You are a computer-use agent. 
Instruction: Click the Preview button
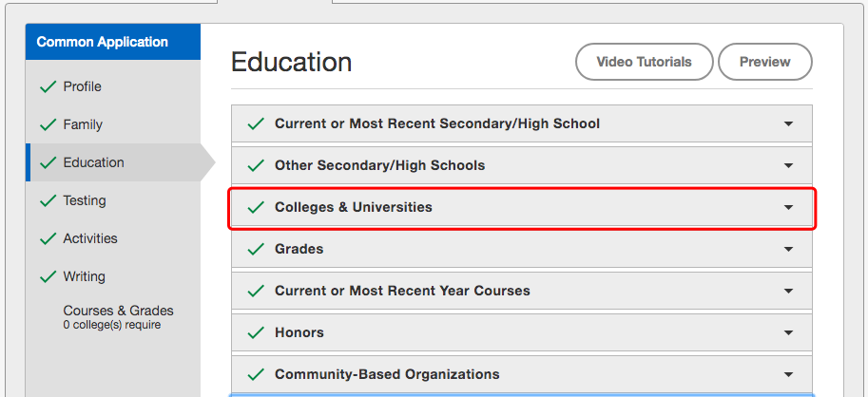[765, 62]
